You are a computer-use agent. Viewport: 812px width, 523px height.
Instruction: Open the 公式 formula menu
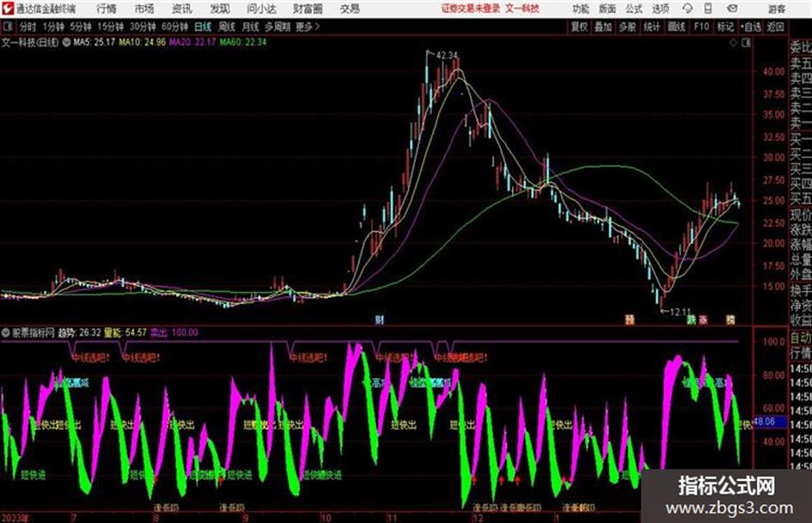pos(634,9)
